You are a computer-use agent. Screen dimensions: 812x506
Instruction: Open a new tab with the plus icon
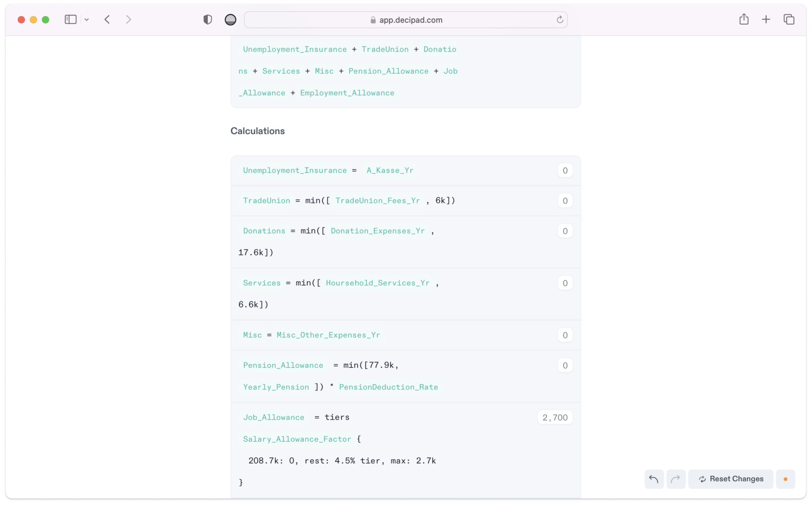[766, 19]
